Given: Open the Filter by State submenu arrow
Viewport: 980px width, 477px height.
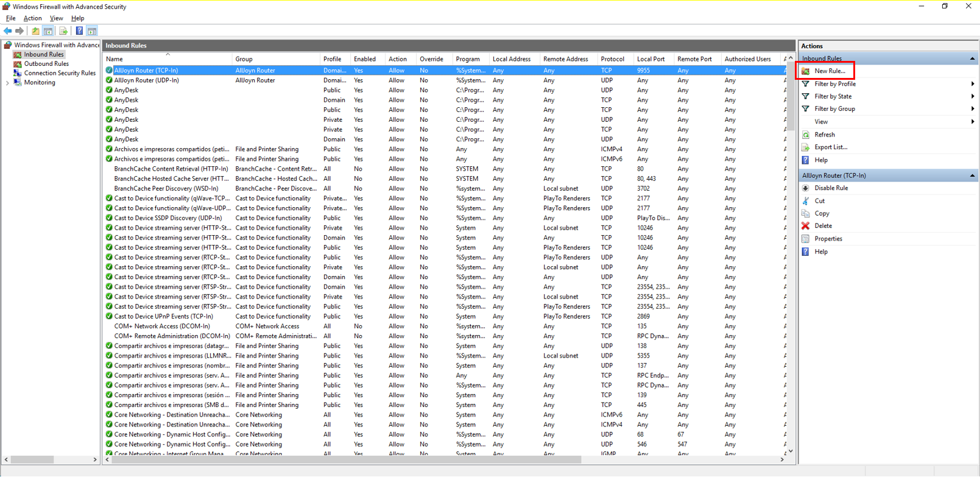Looking at the screenshot, I should click(973, 96).
